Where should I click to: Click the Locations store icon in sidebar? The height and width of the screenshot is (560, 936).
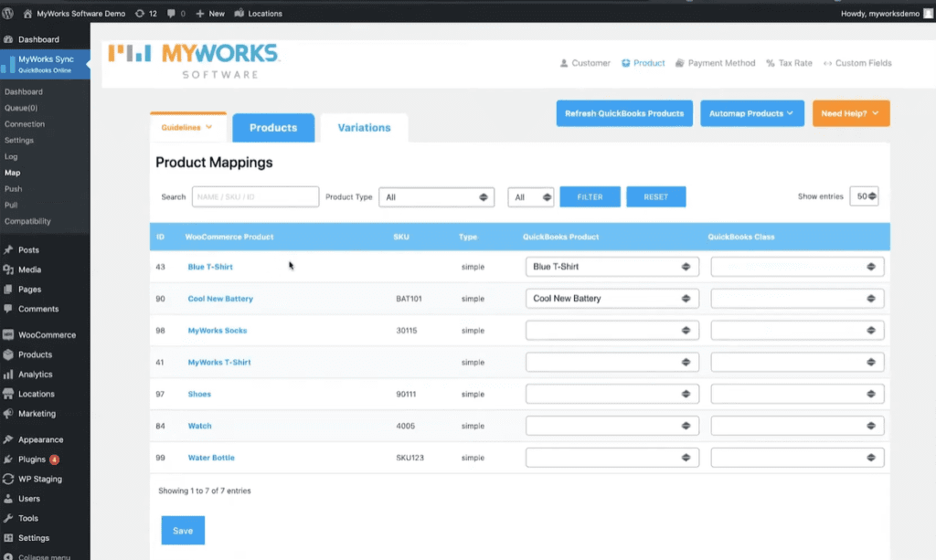pyautogui.click(x=8, y=394)
